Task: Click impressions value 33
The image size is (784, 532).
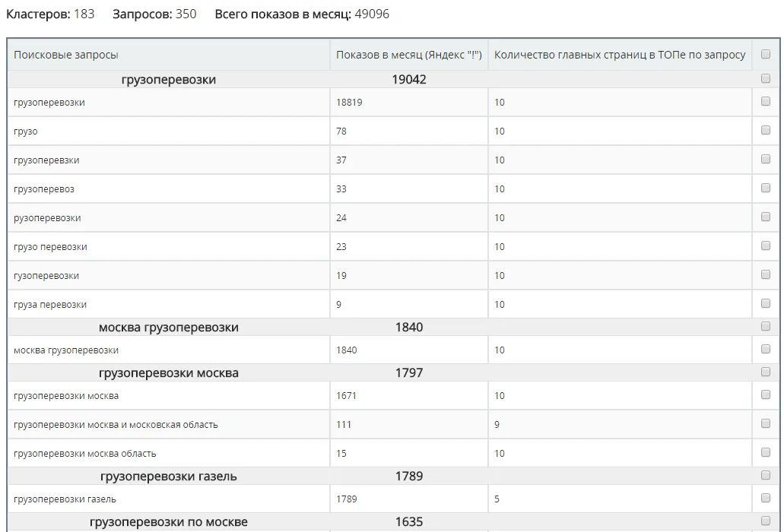Action: [x=341, y=189]
